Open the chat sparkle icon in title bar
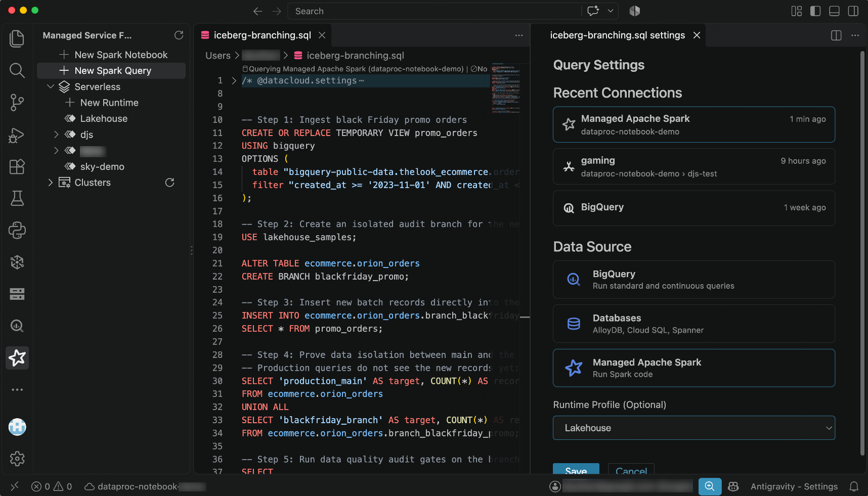The height and width of the screenshot is (496, 868). click(x=593, y=11)
